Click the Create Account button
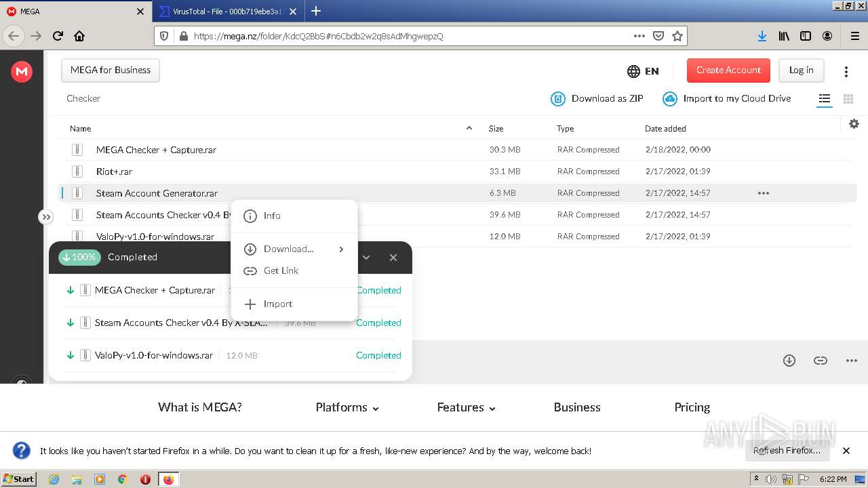Screen dimensions: 868x488 click(728, 70)
